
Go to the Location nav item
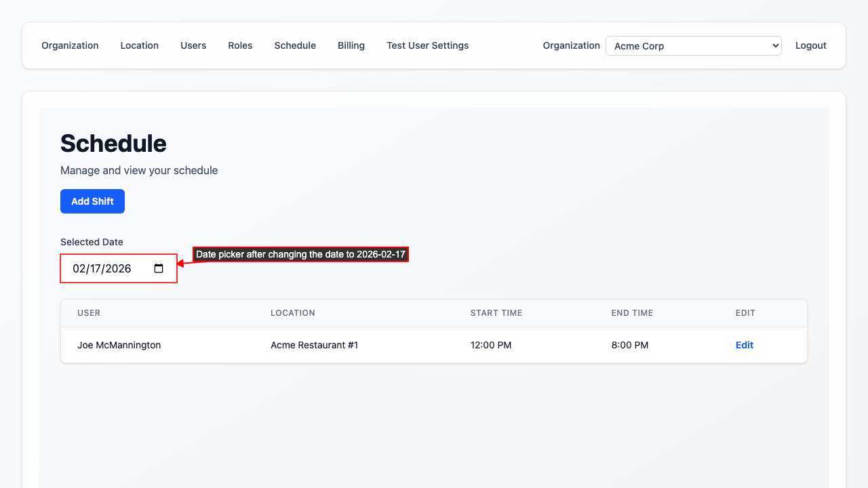pyautogui.click(x=139, y=45)
